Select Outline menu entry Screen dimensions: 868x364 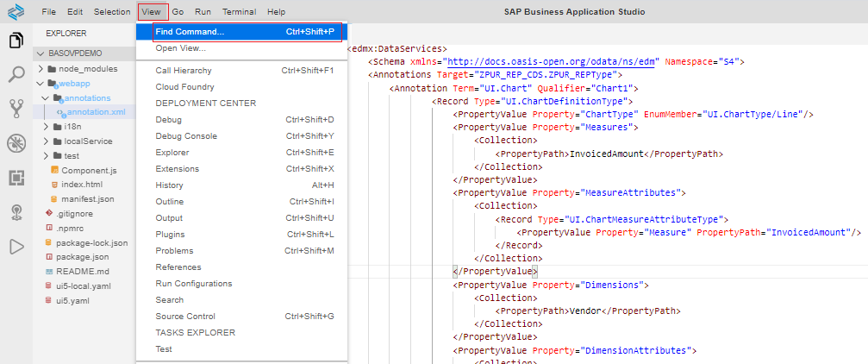click(241, 202)
